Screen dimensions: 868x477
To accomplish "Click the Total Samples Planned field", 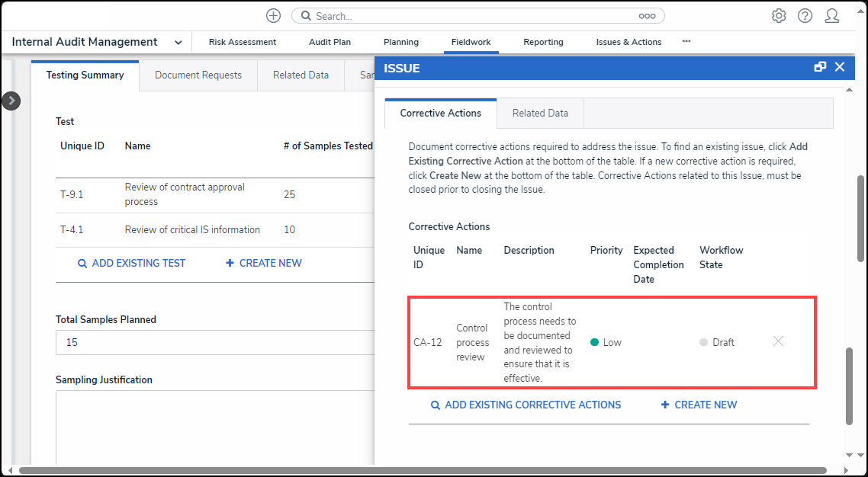I will [x=214, y=343].
